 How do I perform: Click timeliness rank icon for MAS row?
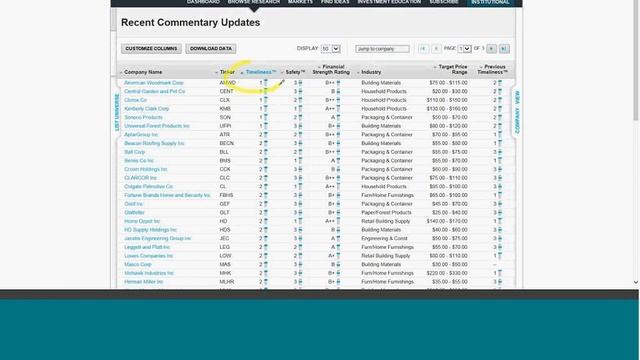(x=266, y=264)
